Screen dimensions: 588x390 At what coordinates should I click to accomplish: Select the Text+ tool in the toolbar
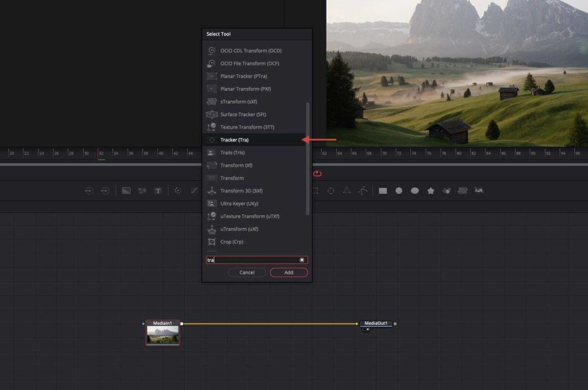tap(158, 190)
